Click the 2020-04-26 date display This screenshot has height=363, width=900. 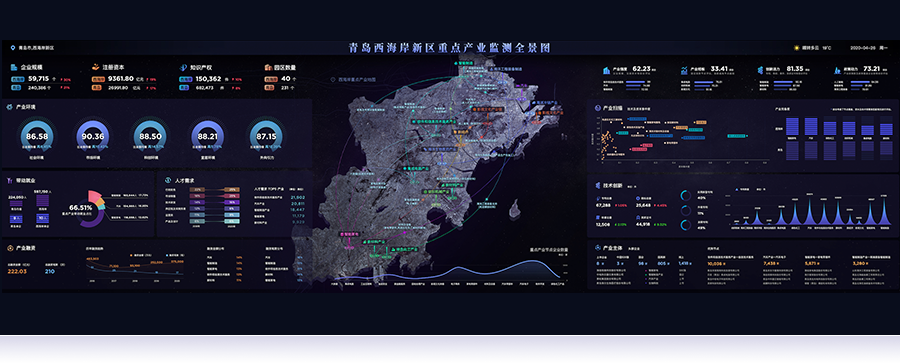[x=862, y=48]
